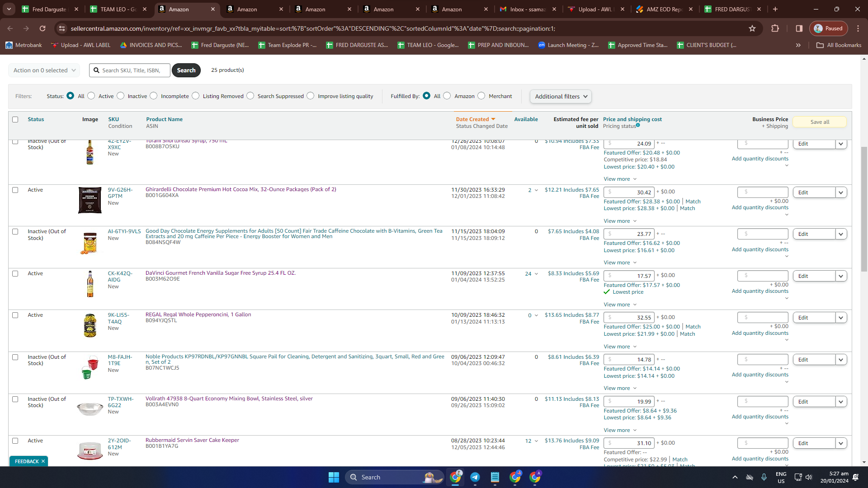868x488 pixels.
Task: Click the Vollrath Mixing Bowl image
Action: coord(90,409)
